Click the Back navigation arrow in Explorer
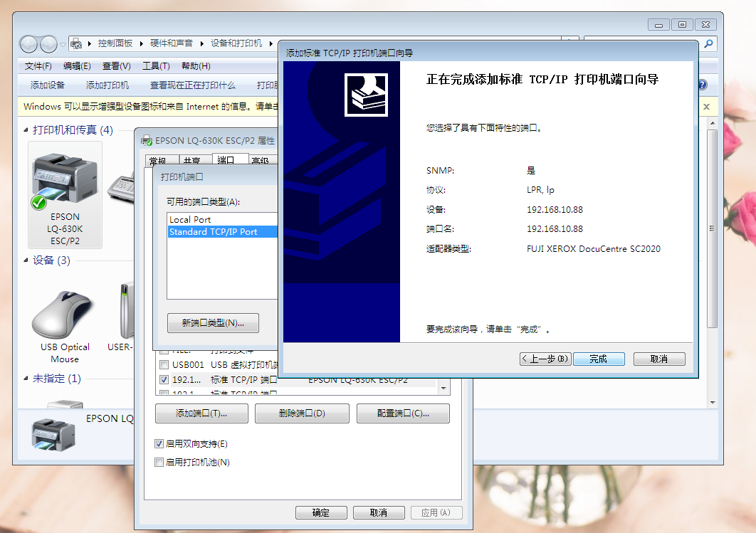This screenshot has width=756, height=533. pyautogui.click(x=29, y=44)
